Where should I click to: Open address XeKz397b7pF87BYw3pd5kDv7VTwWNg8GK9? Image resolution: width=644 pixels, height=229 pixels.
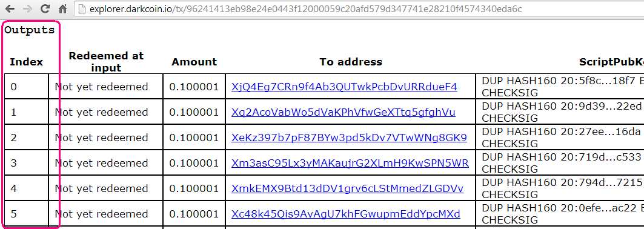point(349,138)
